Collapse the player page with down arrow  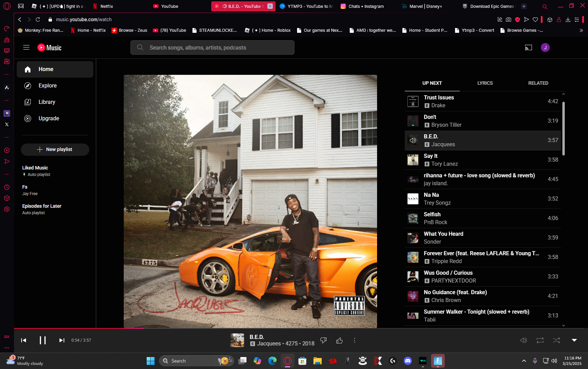(574, 340)
